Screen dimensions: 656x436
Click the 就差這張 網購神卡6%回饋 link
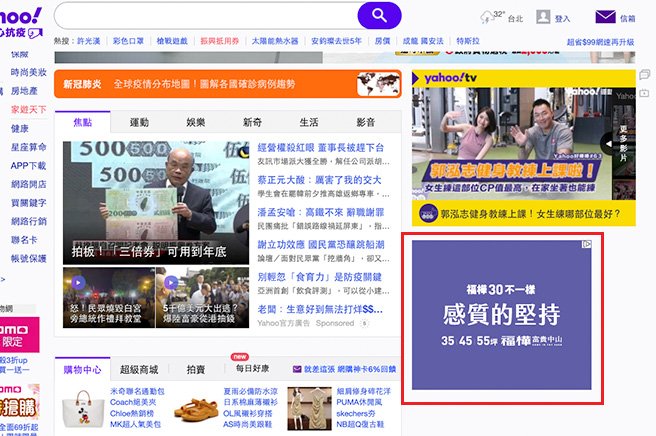coord(350,369)
